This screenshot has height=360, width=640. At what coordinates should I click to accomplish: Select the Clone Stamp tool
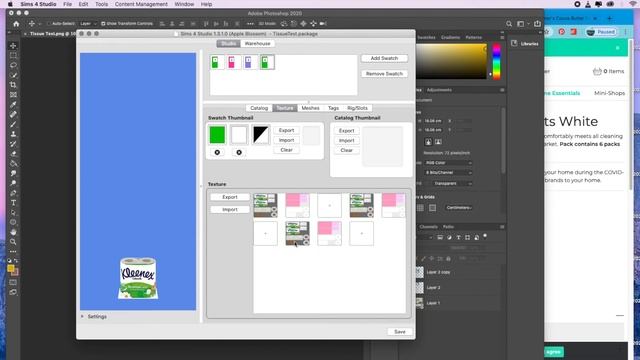click(13, 134)
